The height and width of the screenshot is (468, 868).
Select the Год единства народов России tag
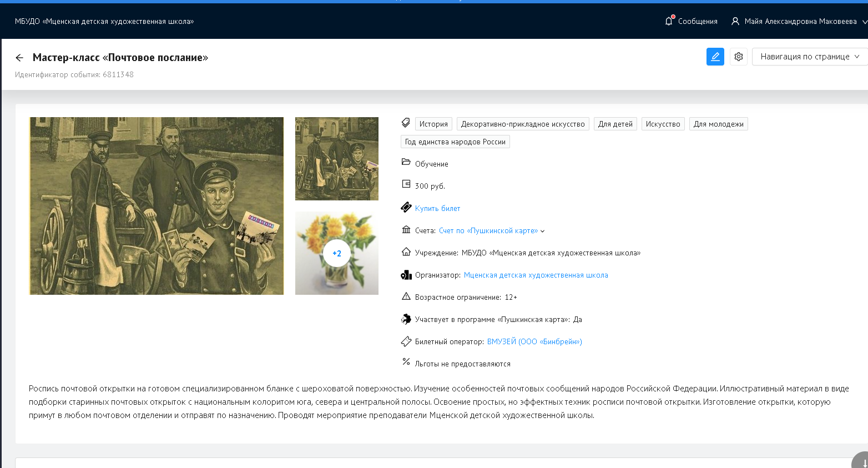[455, 142]
